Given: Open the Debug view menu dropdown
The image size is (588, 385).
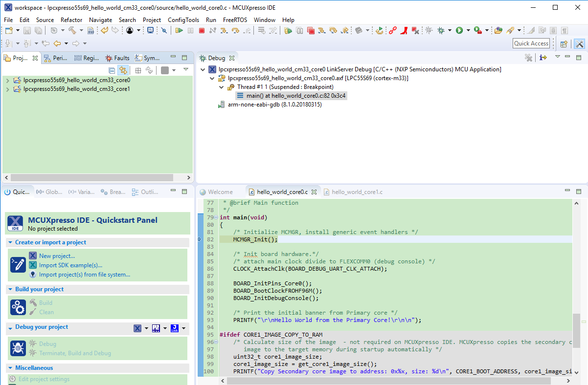Looking at the screenshot, I should (557, 57).
